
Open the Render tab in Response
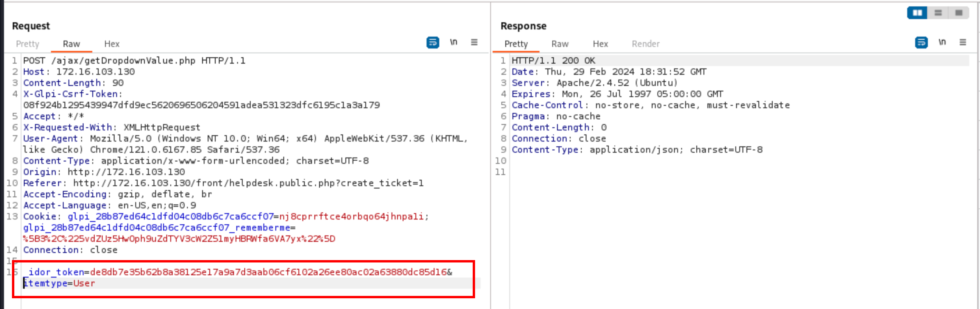tap(646, 44)
